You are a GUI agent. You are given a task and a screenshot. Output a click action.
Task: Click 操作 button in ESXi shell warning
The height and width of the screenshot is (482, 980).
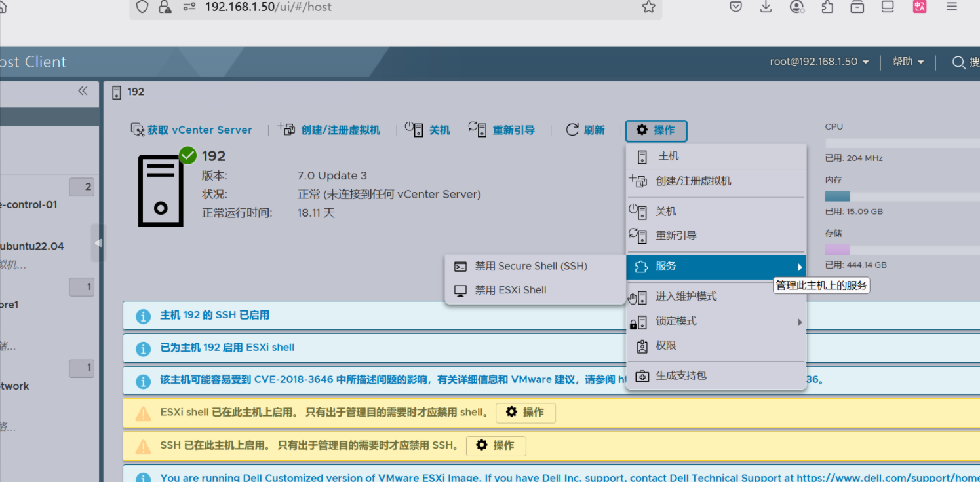526,413
